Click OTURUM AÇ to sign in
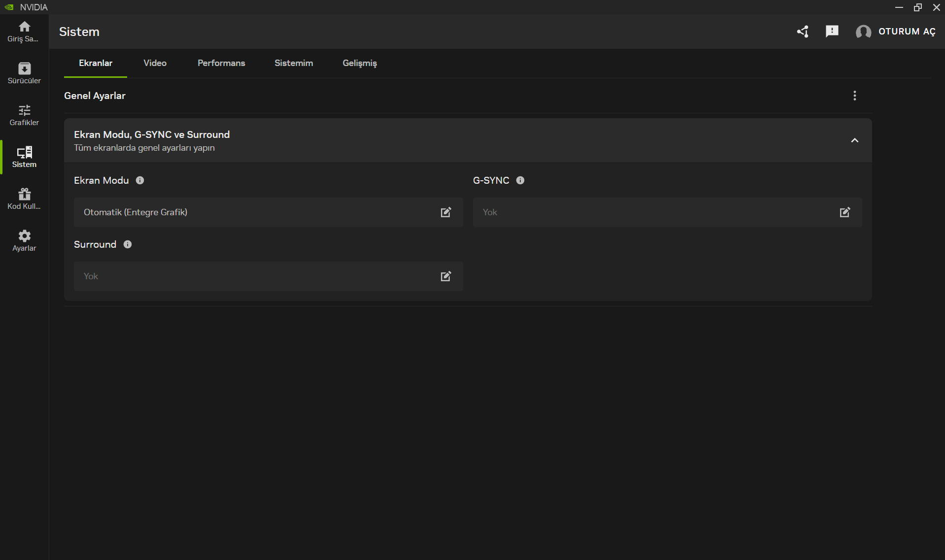The width and height of the screenshot is (945, 560). pyautogui.click(x=907, y=32)
